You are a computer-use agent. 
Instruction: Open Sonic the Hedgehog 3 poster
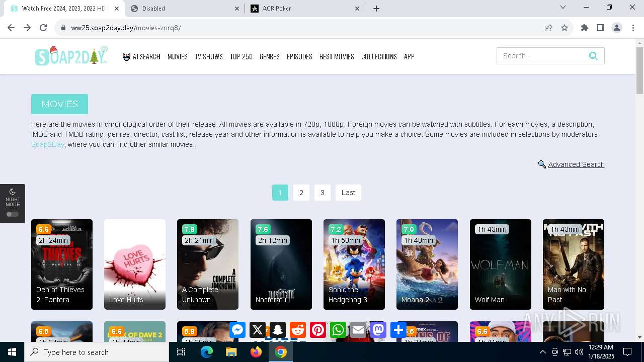354,264
